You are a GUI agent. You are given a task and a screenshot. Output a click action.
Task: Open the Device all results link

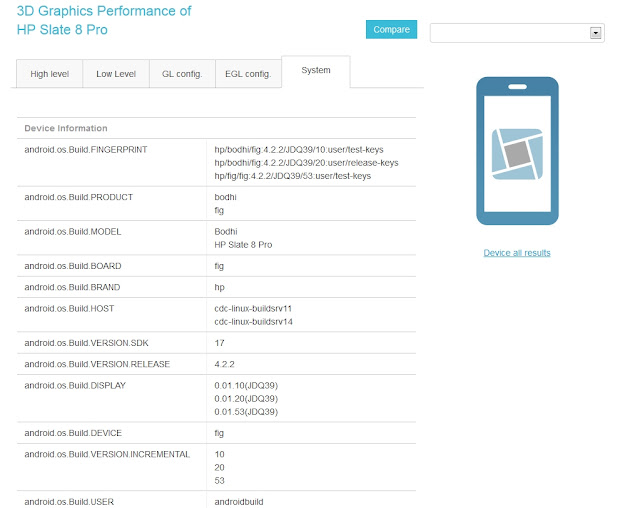pos(517,253)
